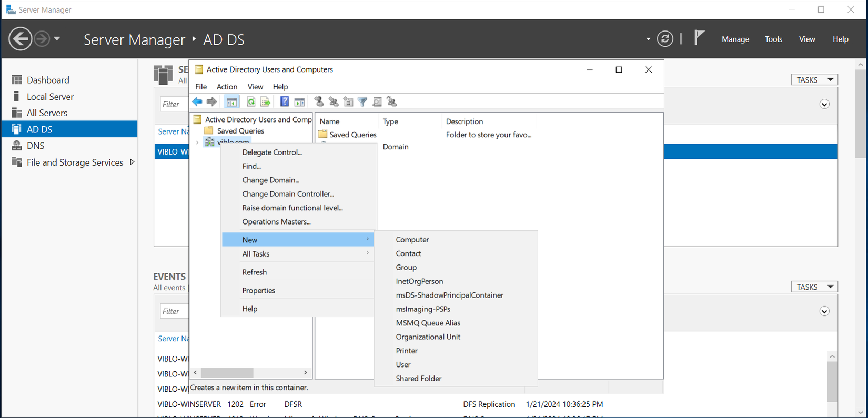Click the tree pane horizontal scrollbar thumb

click(227, 372)
